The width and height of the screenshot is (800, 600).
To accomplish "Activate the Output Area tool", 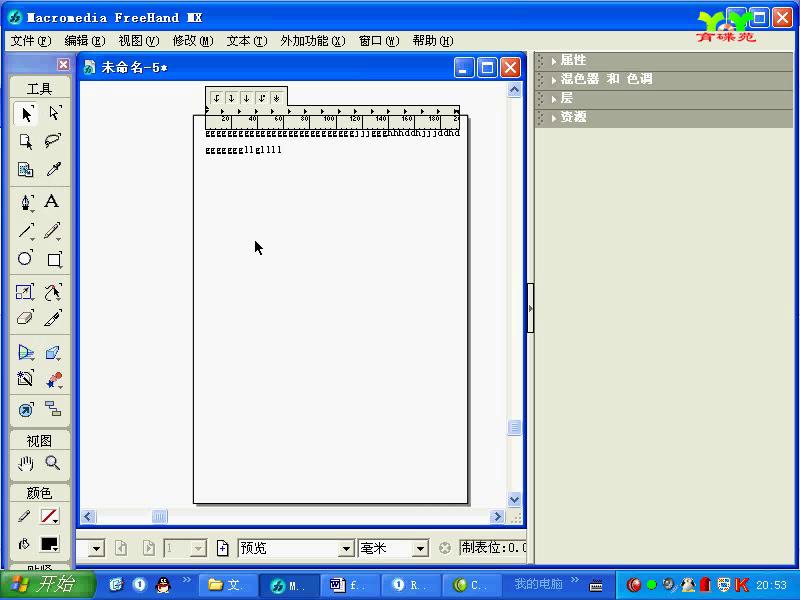I will tap(26, 169).
